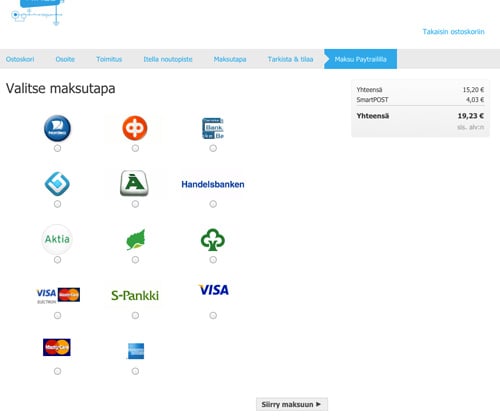The image size is (500, 416).
Task: Choose the Nordea bank logo
Action: [x=57, y=128]
